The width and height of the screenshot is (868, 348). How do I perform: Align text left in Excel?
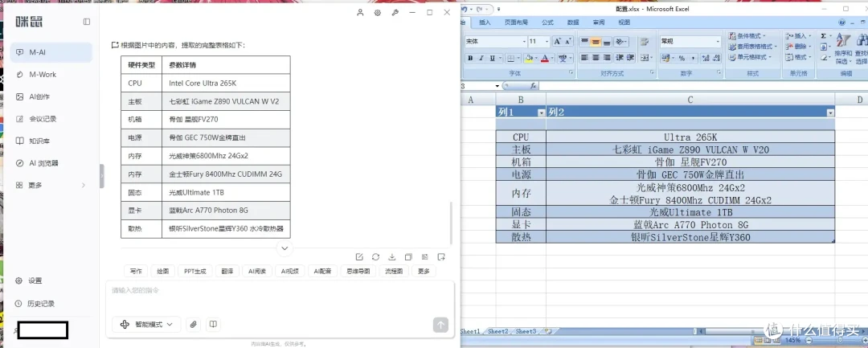(x=584, y=58)
